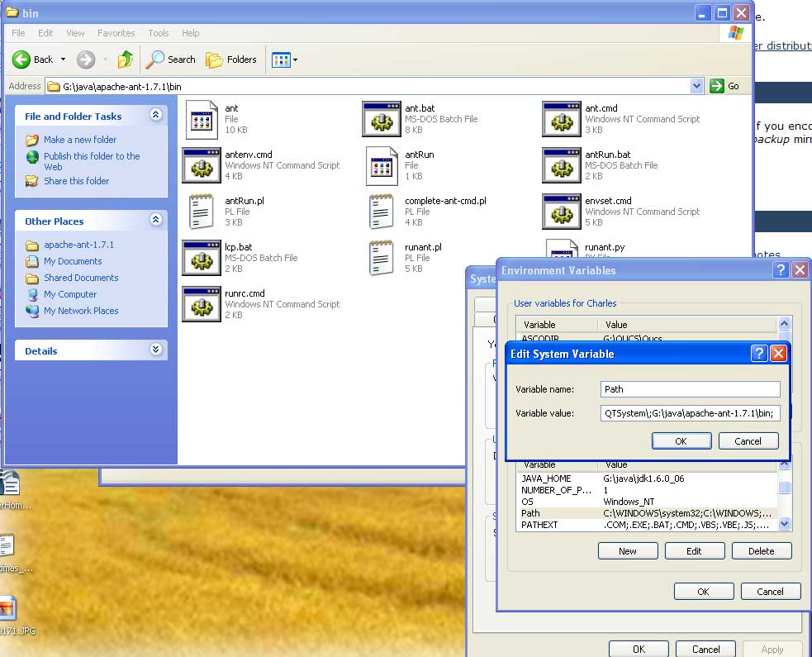
Task: Collapse the File and Folder Tasks panel
Action: point(155,115)
